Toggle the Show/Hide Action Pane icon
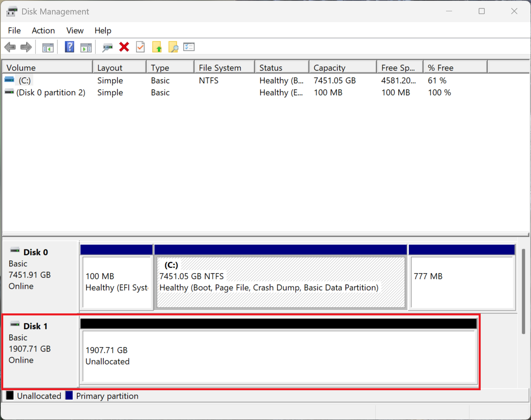This screenshot has height=420, width=531. pos(86,47)
